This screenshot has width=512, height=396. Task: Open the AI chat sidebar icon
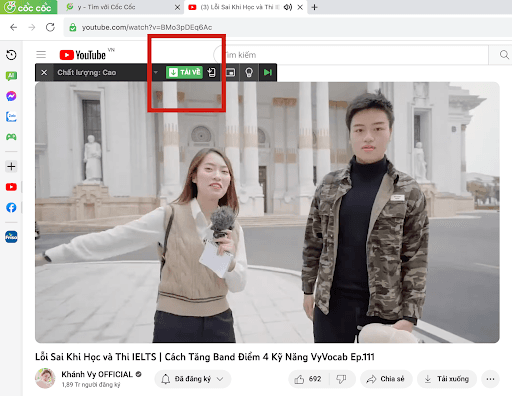click(x=11, y=76)
